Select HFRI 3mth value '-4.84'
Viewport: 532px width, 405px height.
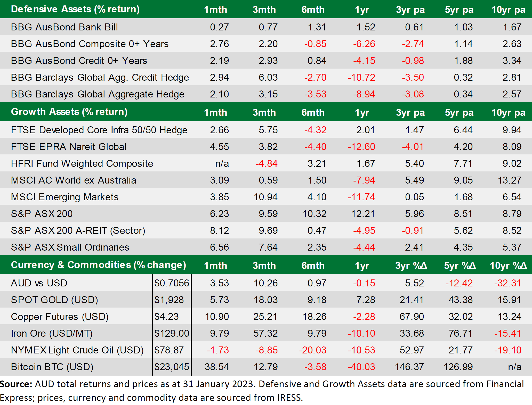pyautogui.click(x=267, y=163)
